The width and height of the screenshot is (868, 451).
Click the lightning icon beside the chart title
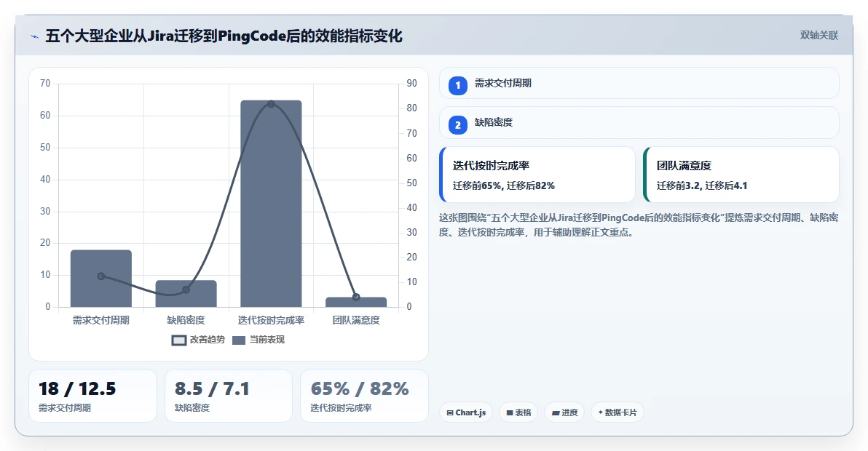click(35, 36)
